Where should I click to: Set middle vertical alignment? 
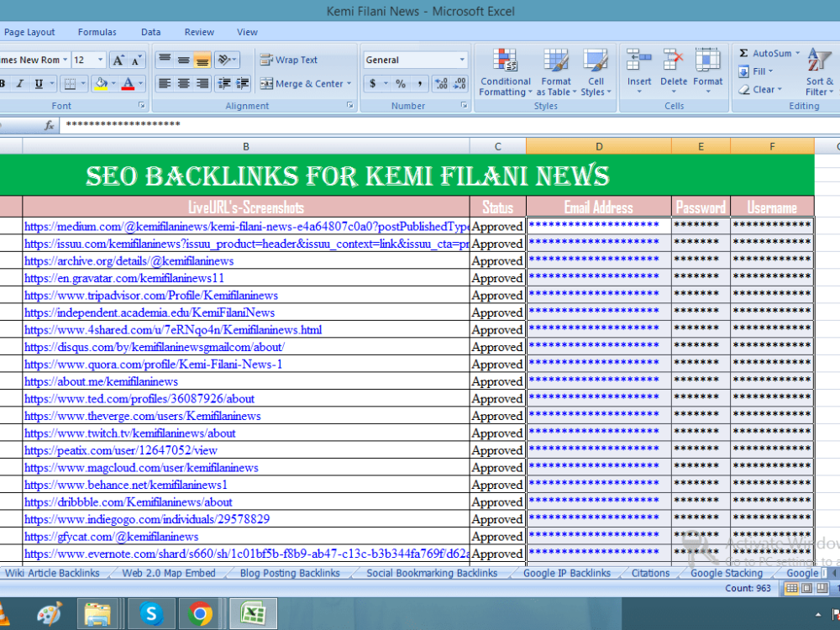[x=183, y=60]
